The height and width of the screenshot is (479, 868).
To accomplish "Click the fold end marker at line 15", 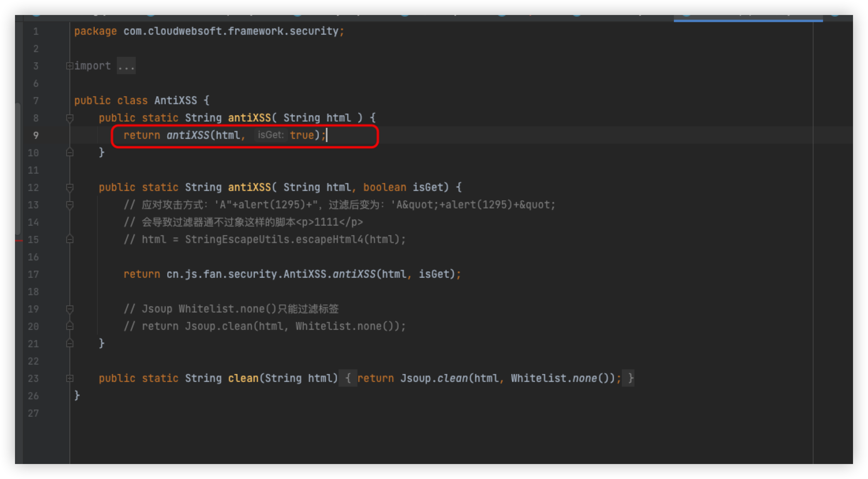I will pos(70,239).
